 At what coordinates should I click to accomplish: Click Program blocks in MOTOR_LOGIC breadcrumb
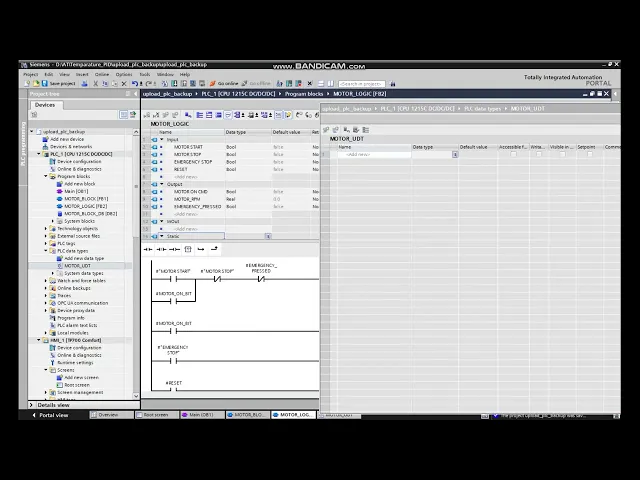(x=304, y=94)
